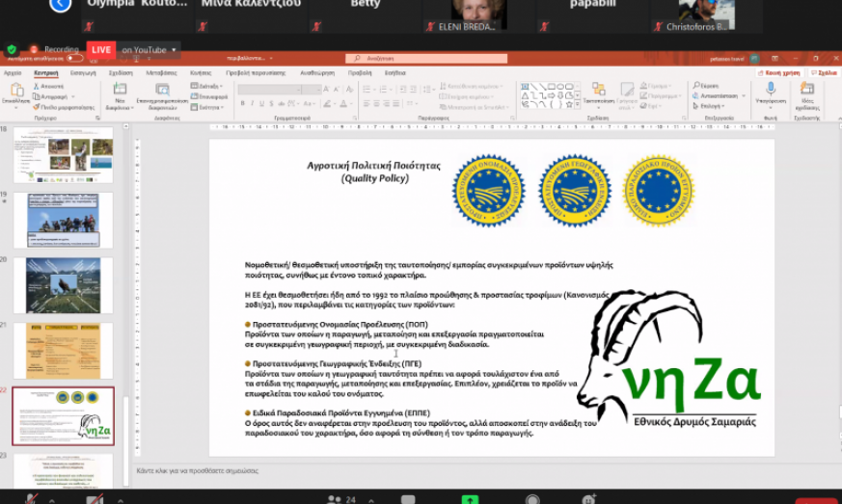
Task: Open the Layout dropdown
Action: (206, 86)
